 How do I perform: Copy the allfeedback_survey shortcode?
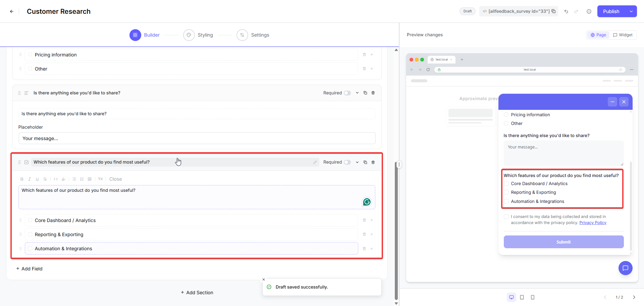coord(553,11)
